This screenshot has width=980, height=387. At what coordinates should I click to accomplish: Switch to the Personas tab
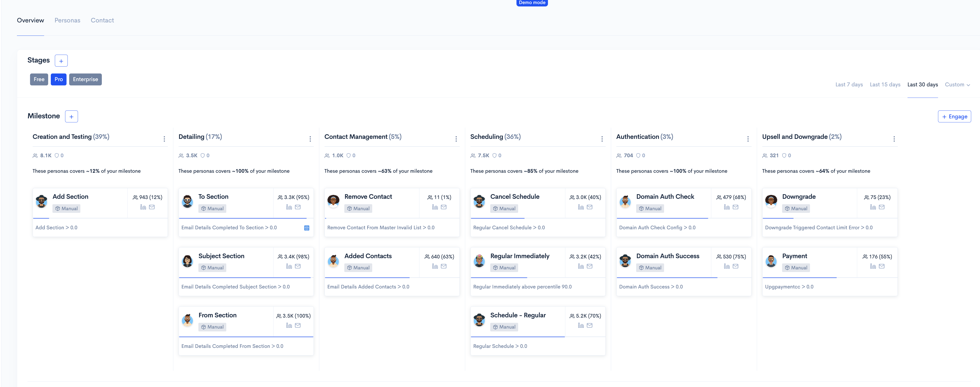(x=67, y=20)
